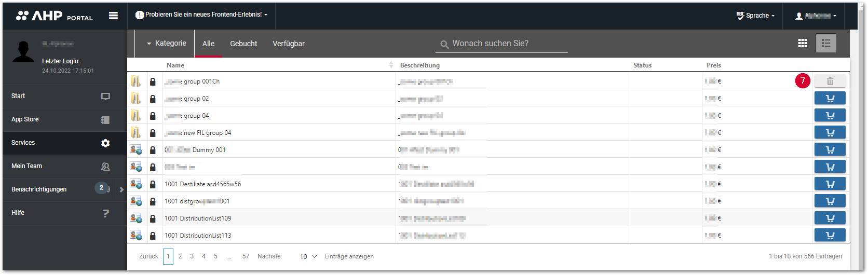Add group 02 to cart

pos(830,98)
